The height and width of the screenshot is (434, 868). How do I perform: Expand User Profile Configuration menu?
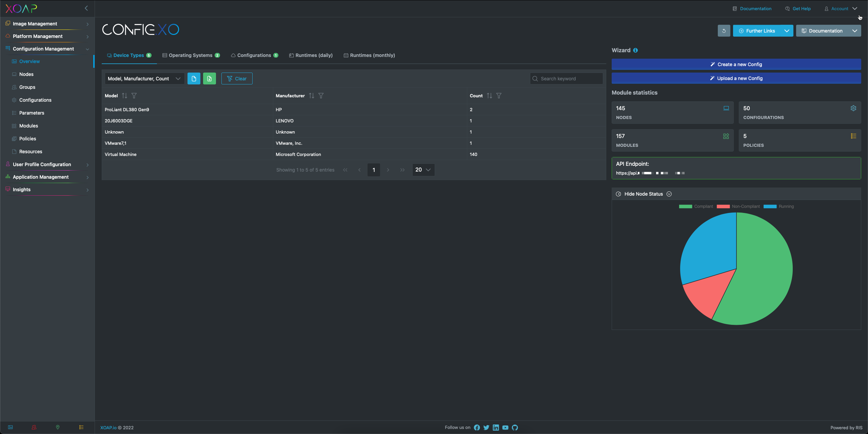[x=47, y=164]
